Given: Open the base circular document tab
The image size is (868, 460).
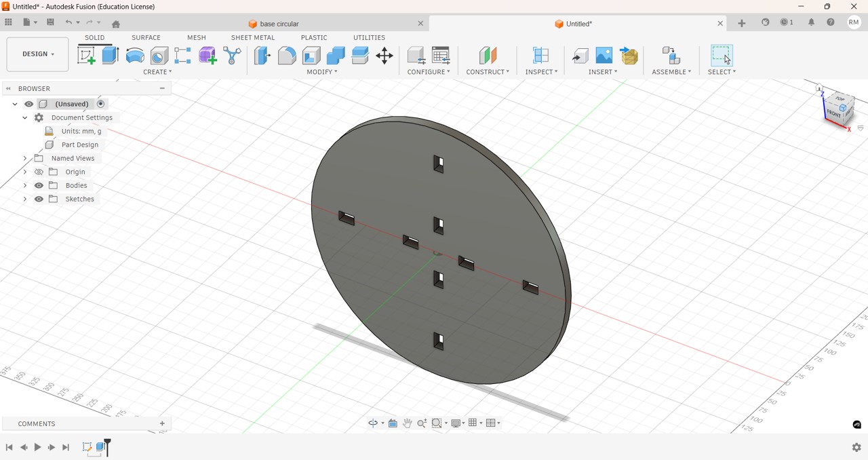Looking at the screenshot, I should pos(279,24).
